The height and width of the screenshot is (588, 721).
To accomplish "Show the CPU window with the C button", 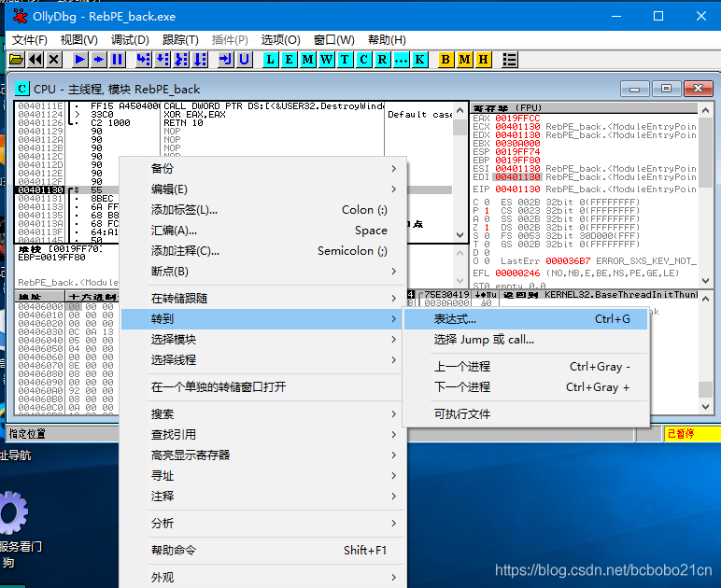I will pyautogui.click(x=363, y=60).
